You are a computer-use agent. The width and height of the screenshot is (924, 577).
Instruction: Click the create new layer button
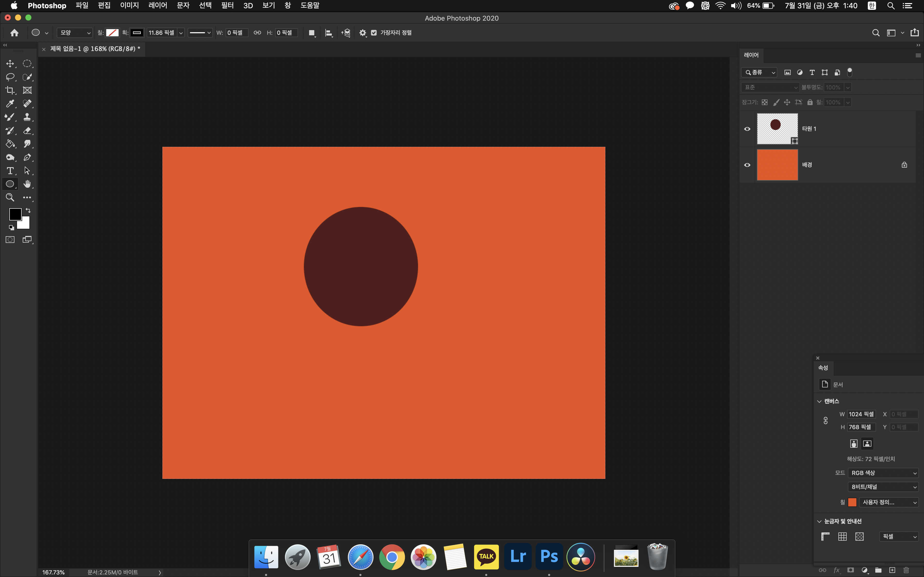(x=892, y=570)
